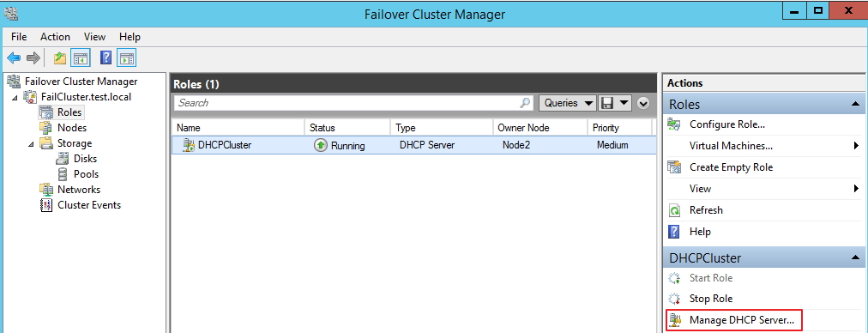The height and width of the screenshot is (333, 868).
Task: Sort by the Type column header
Action: (441, 128)
